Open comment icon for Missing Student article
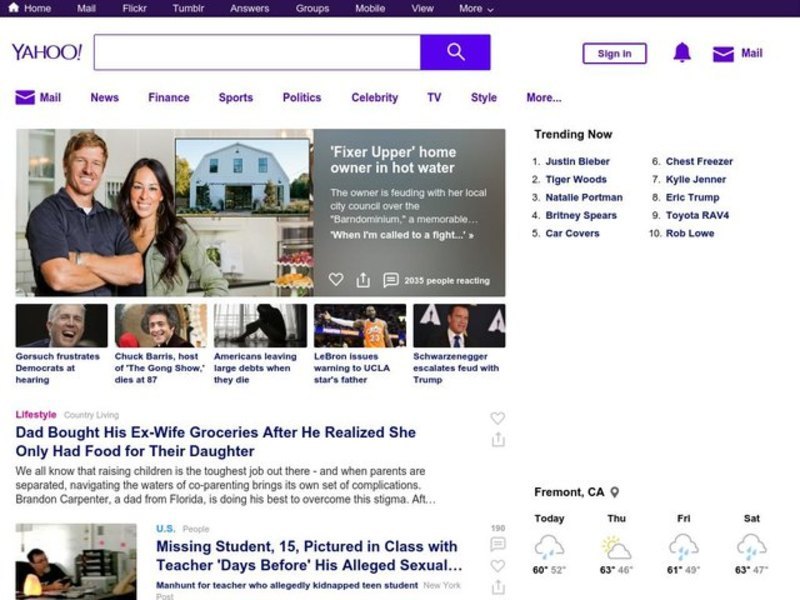The width and height of the screenshot is (800, 600). pyautogui.click(x=497, y=544)
